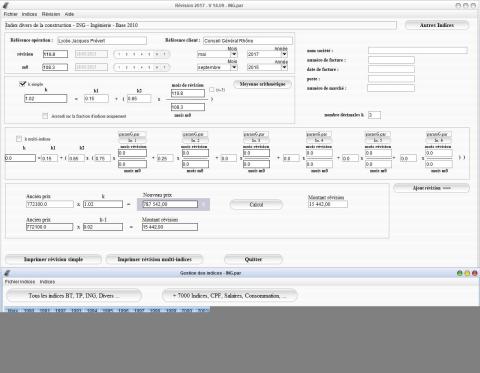The width and height of the screenshot is (480, 373).
Task: Expand the révision Année dropdown showing 2017
Action: point(267,54)
